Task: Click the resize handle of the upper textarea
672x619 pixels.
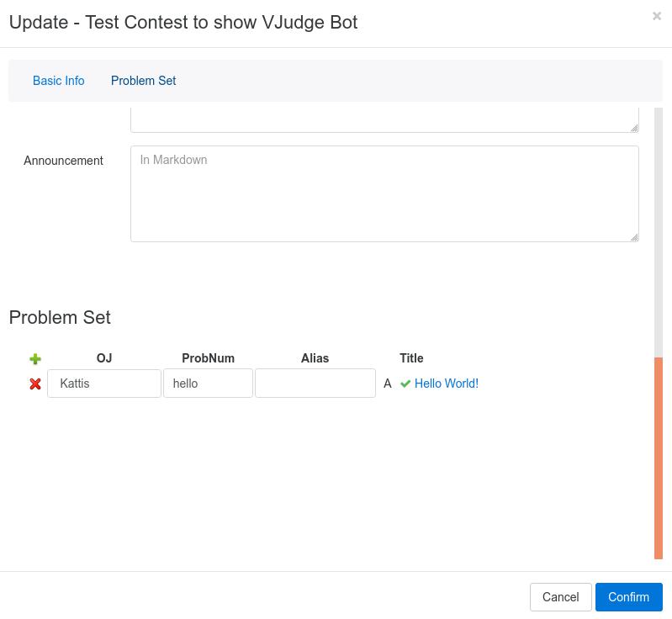Action: point(634,128)
